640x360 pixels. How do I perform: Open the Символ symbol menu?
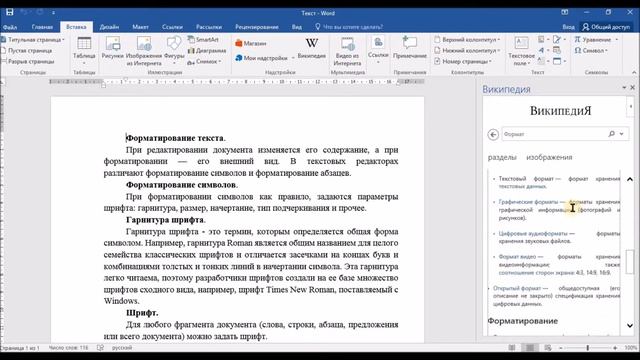pos(591,51)
